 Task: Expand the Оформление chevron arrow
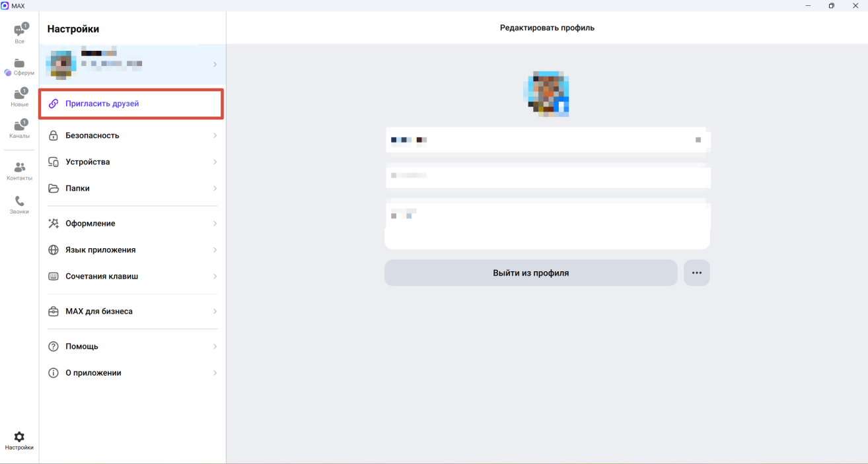(x=215, y=224)
